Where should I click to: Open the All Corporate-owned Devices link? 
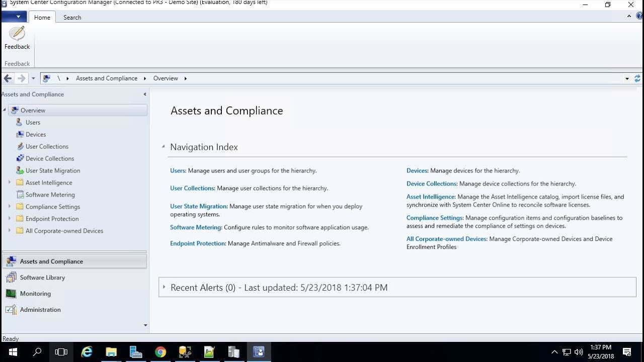(447, 239)
